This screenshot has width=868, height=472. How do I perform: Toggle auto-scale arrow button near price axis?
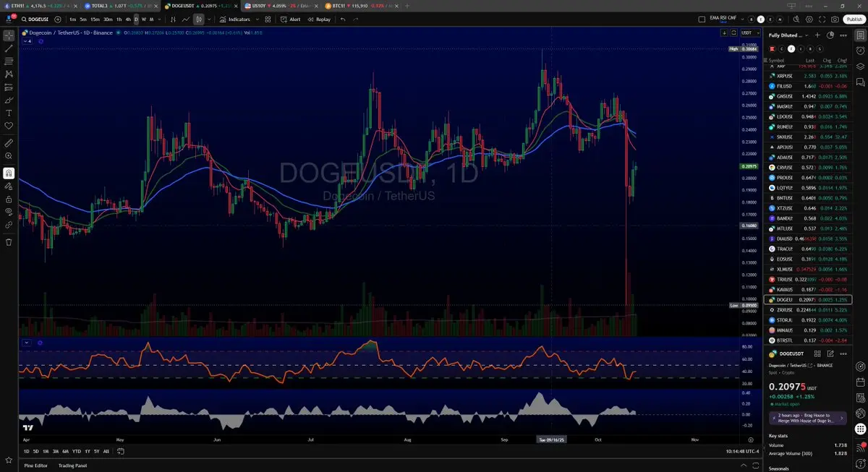724,33
